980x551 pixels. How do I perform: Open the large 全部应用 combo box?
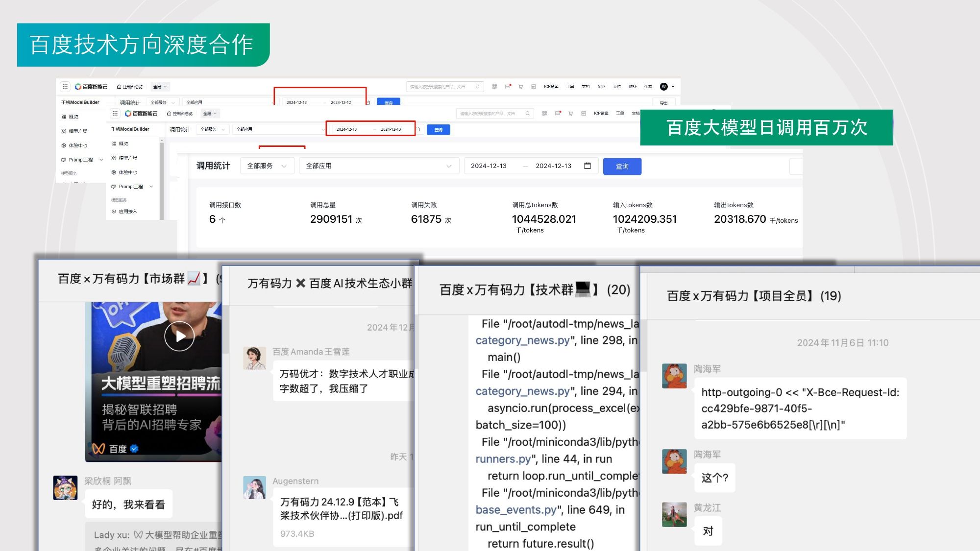coord(378,166)
